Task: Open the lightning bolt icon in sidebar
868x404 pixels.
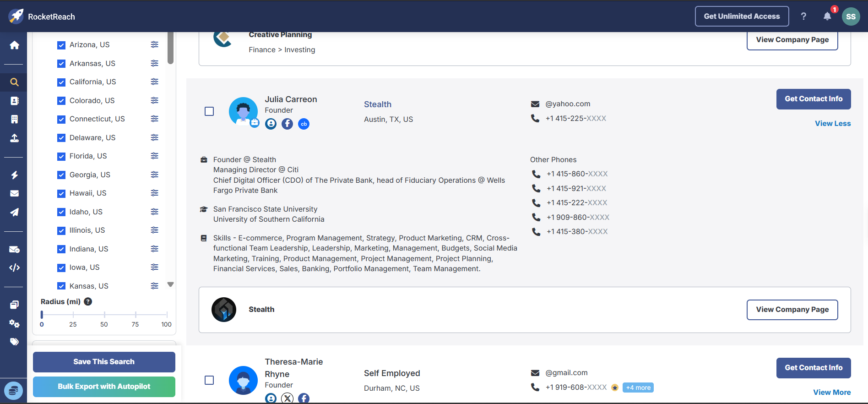Action: coord(15,175)
